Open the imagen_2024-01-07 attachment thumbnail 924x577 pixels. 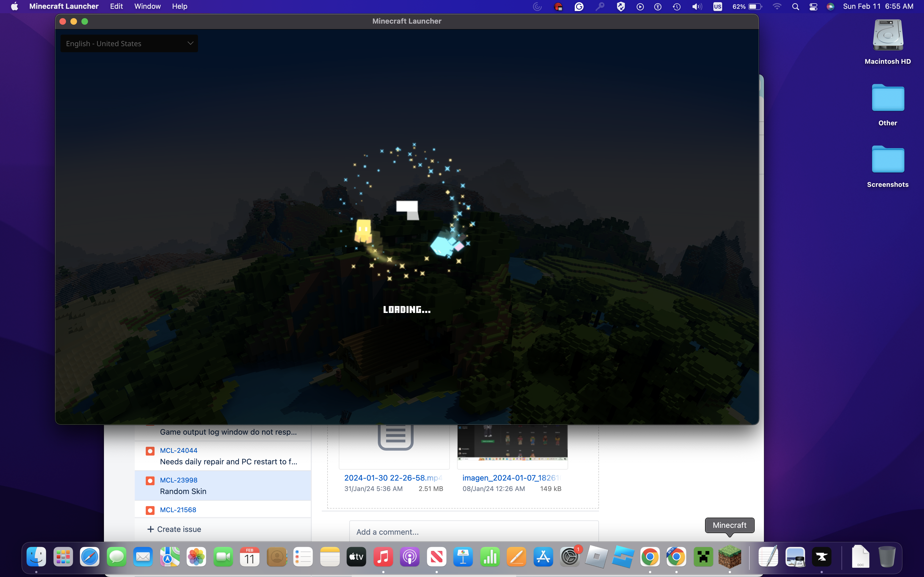(512, 443)
